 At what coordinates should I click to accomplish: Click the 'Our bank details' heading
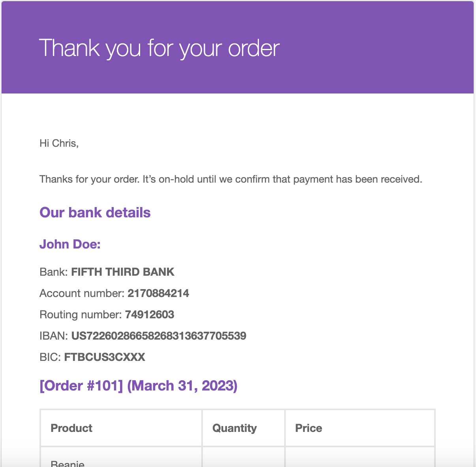[95, 213]
